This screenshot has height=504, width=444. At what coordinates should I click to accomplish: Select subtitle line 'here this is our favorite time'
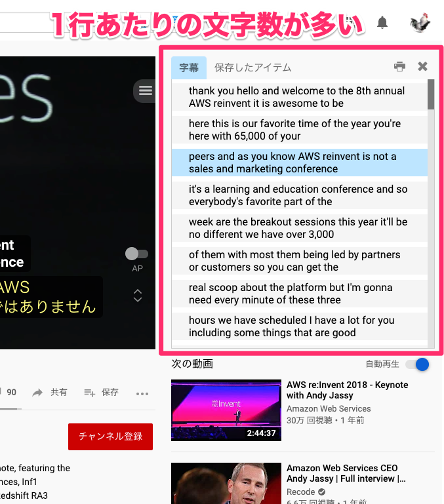coord(300,130)
